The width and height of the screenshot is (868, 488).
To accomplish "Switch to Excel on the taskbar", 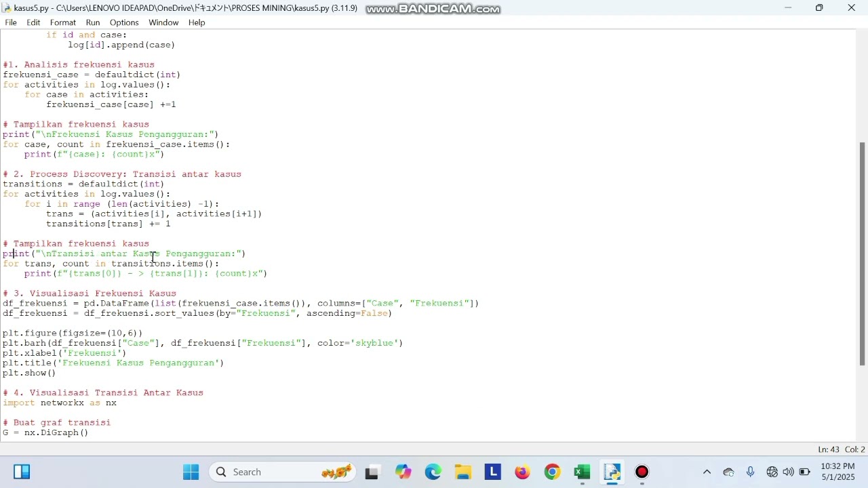I will (x=583, y=472).
